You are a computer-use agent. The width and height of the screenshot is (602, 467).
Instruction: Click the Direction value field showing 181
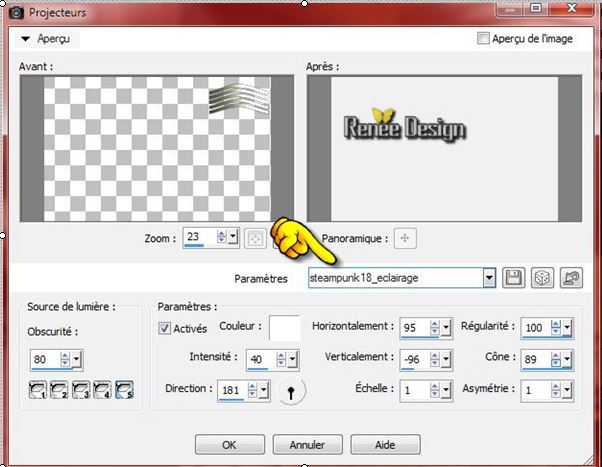pyautogui.click(x=233, y=391)
